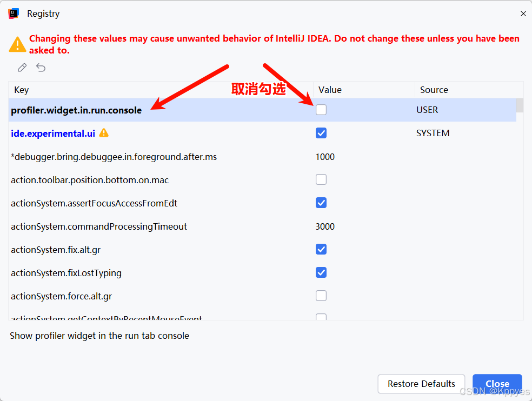Click the yellow warning triangle by the red message

pyautogui.click(x=17, y=44)
